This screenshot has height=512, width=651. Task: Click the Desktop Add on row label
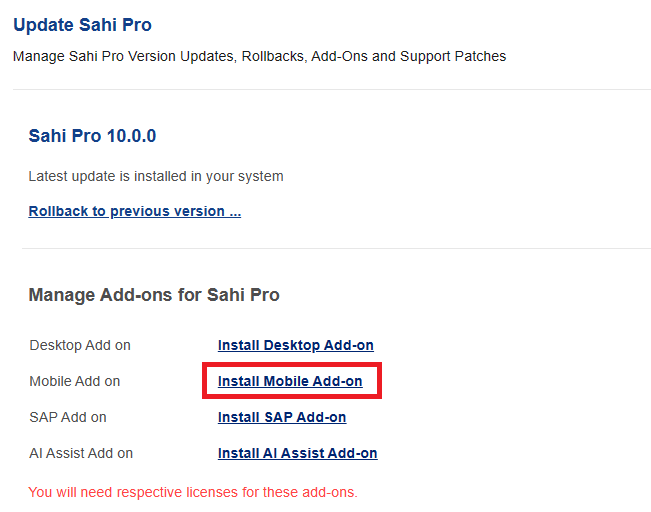(x=80, y=345)
